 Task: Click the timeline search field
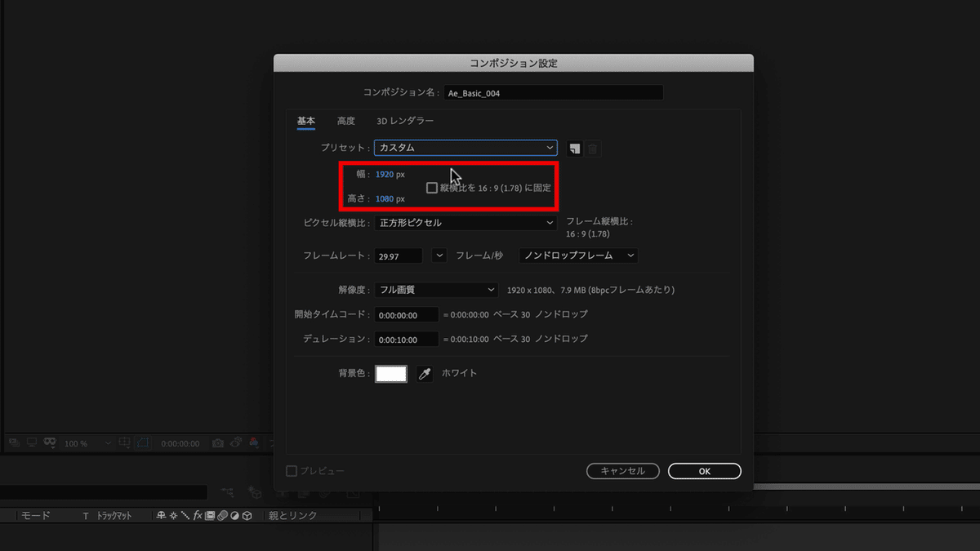point(104,493)
